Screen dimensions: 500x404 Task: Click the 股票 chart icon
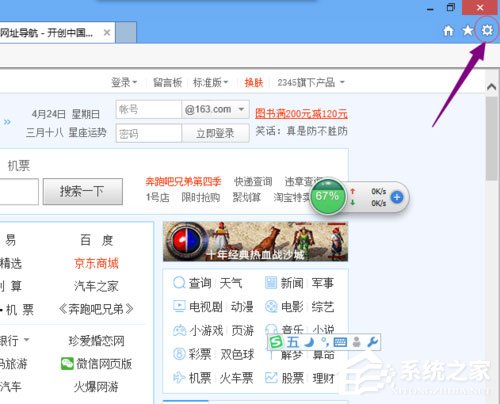point(271,378)
